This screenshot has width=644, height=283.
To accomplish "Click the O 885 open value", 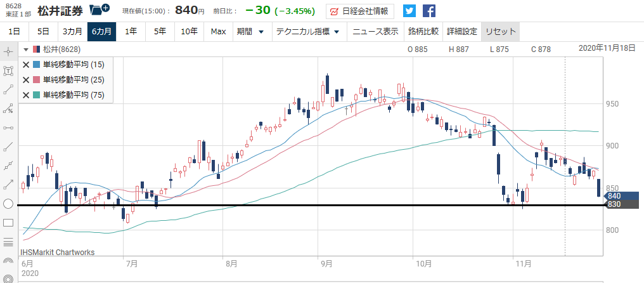I will tap(417, 49).
